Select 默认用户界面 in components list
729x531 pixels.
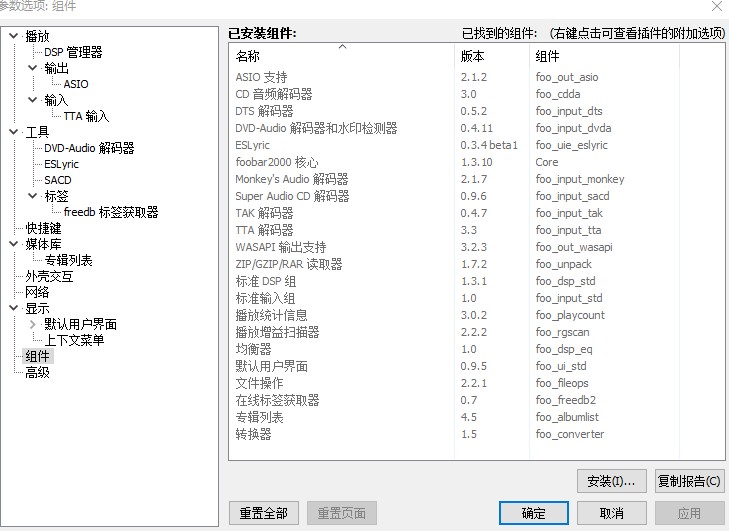477,366
